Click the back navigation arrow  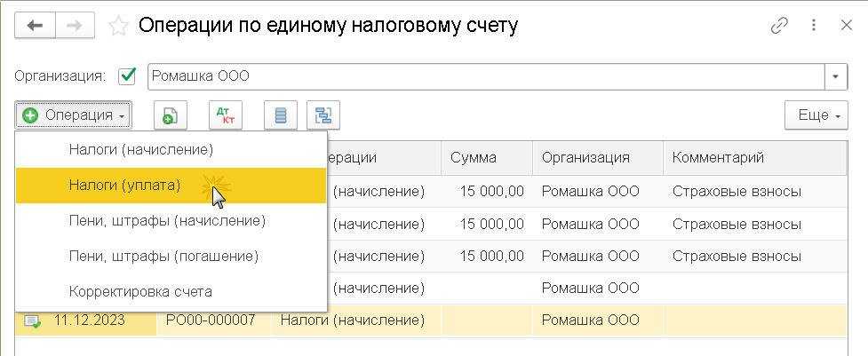coord(36,26)
